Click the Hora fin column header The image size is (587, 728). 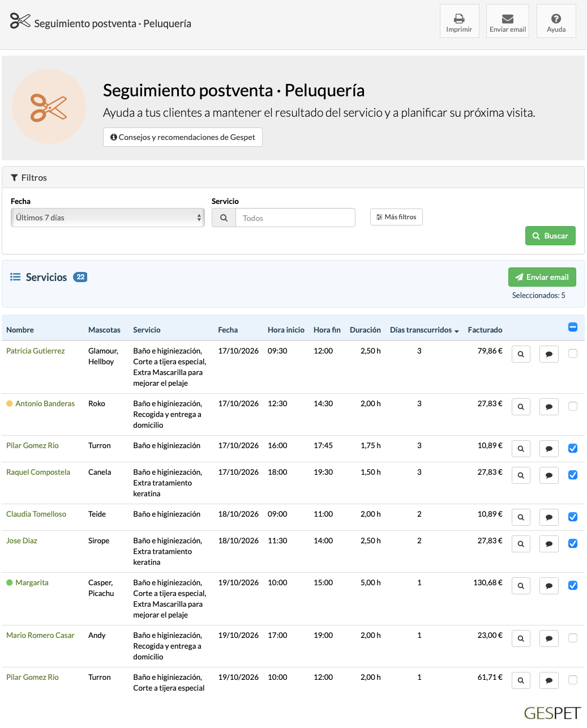327,330
